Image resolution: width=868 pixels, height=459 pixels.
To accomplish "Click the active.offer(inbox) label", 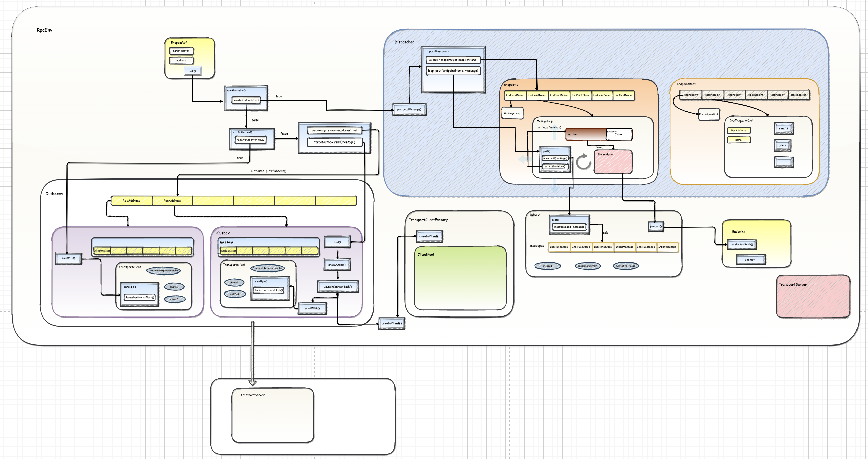I will coord(549,128).
